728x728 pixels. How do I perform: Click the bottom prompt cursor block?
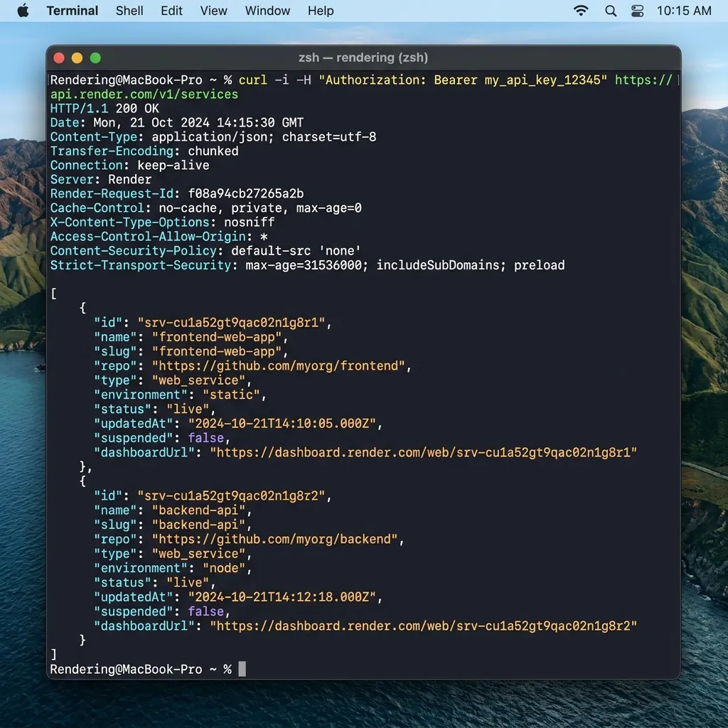[x=242, y=669]
